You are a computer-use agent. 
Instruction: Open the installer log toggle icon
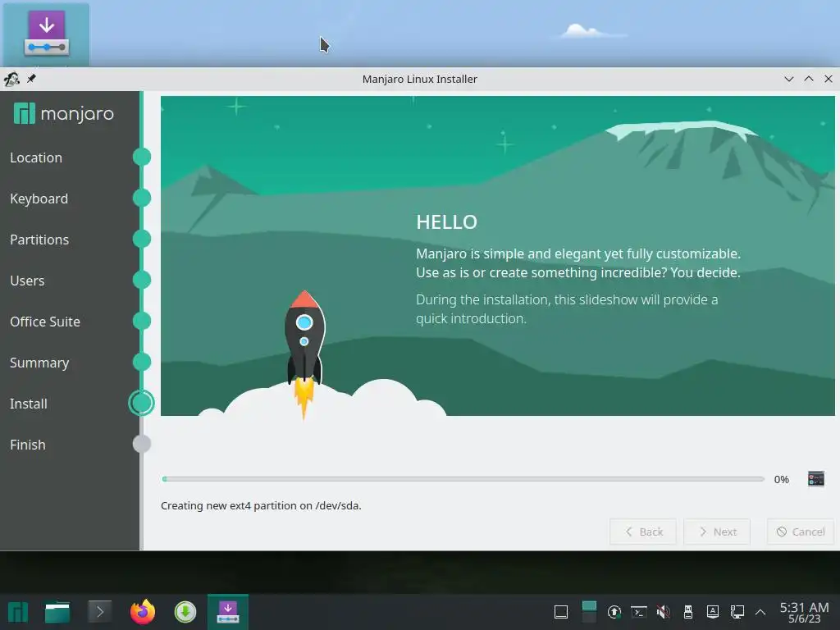tap(816, 478)
